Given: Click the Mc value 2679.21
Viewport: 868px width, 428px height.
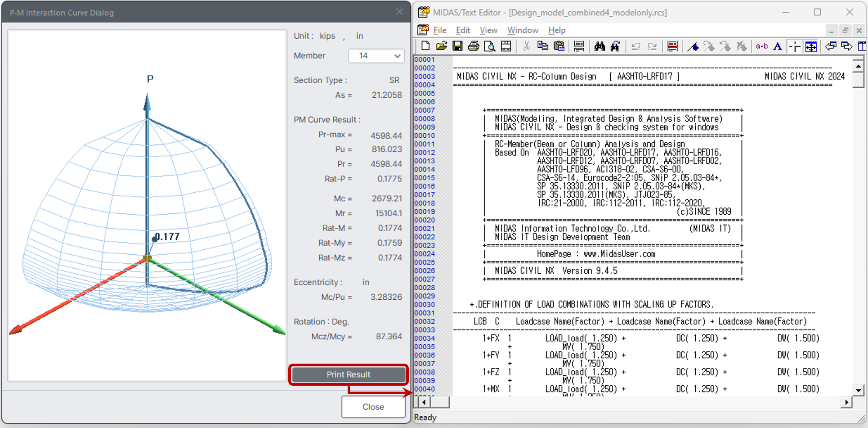Looking at the screenshot, I should [x=387, y=198].
